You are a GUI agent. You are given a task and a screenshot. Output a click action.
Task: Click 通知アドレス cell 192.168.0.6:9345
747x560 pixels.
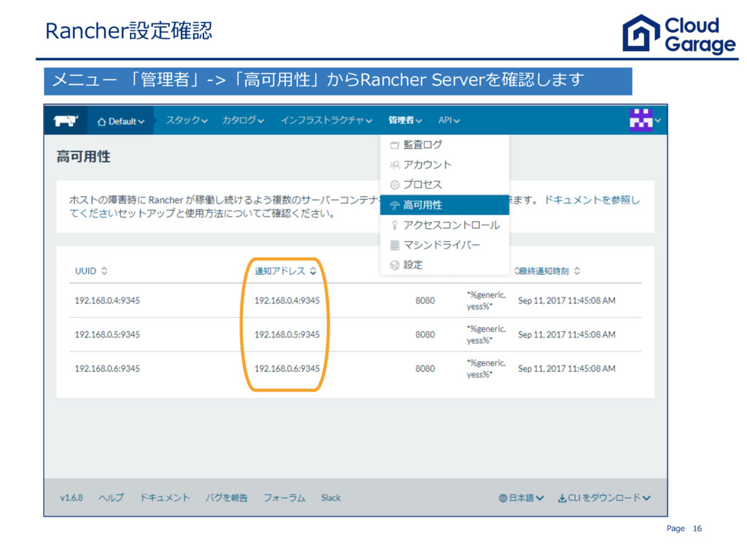(x=287, y=368)
